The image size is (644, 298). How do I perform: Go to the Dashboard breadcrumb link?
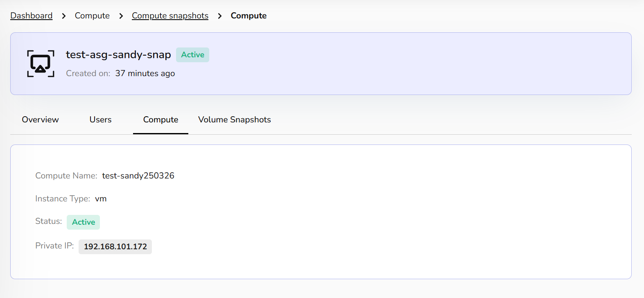pyautogui.click(x=32, y=16)
